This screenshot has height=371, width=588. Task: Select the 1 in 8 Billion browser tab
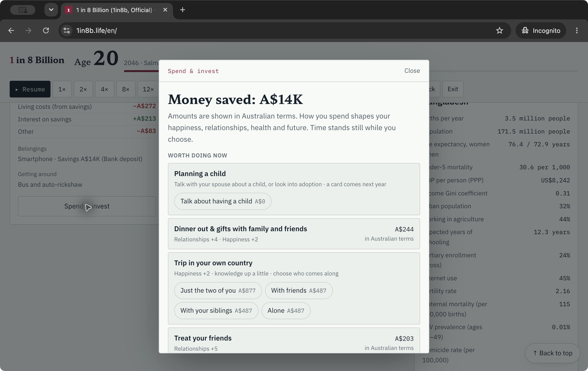pos(117,10)
